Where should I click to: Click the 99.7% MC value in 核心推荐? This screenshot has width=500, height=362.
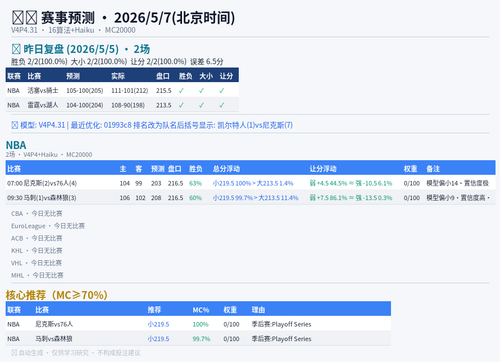pyautogui.click(x=201, y=339)
